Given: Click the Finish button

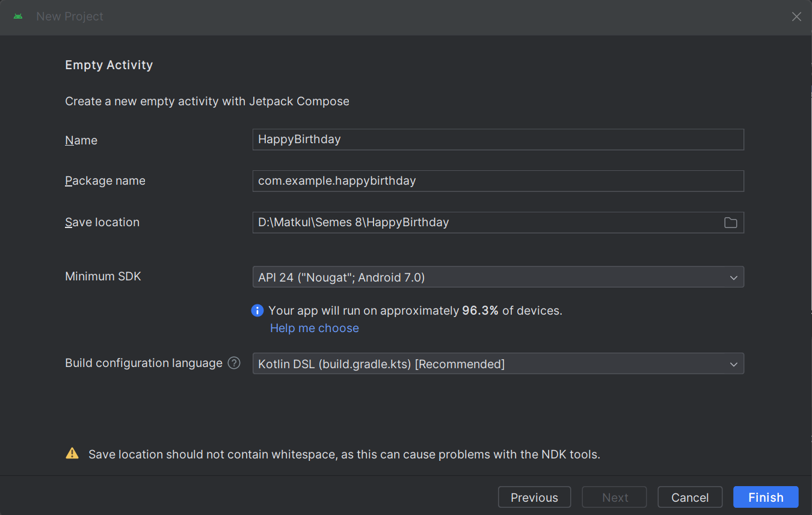Looking at the screenshot, I should (x=766, y=497).
